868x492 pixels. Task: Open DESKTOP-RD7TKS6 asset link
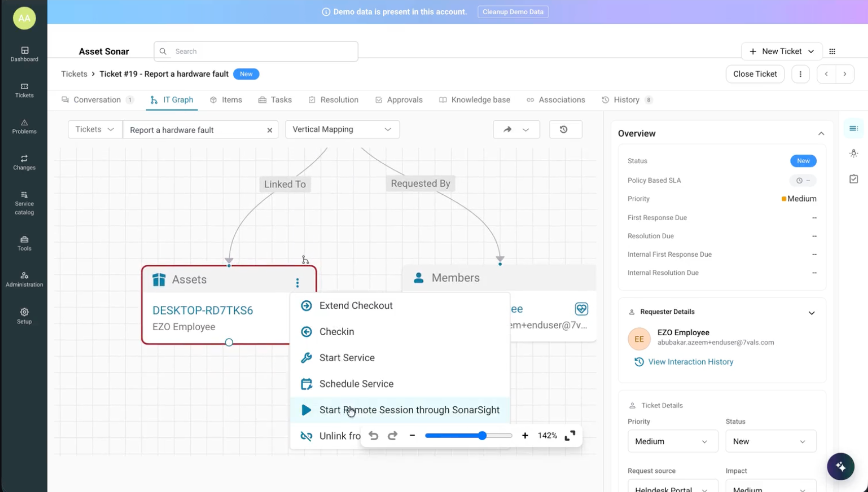tap(203, 310)
